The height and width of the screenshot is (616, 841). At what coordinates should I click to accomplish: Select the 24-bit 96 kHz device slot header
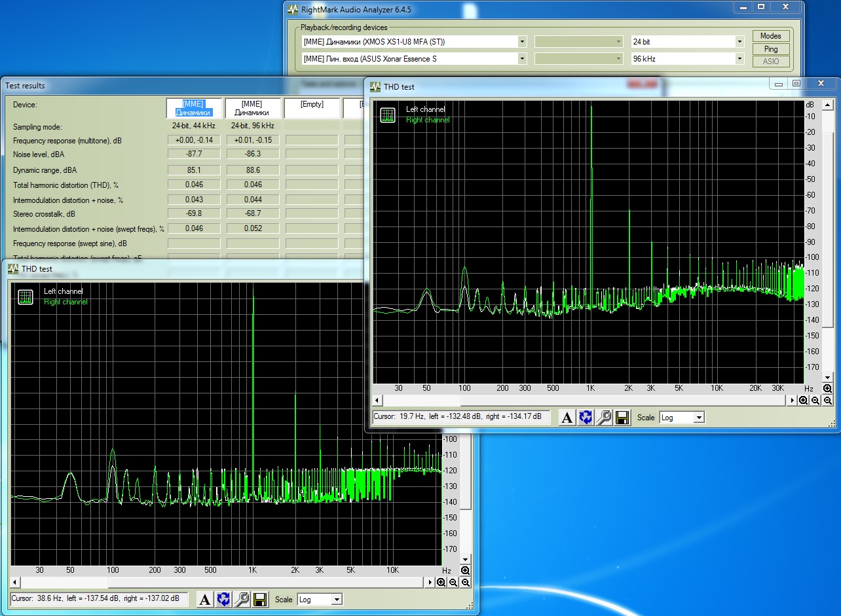[x=252, y=108]
